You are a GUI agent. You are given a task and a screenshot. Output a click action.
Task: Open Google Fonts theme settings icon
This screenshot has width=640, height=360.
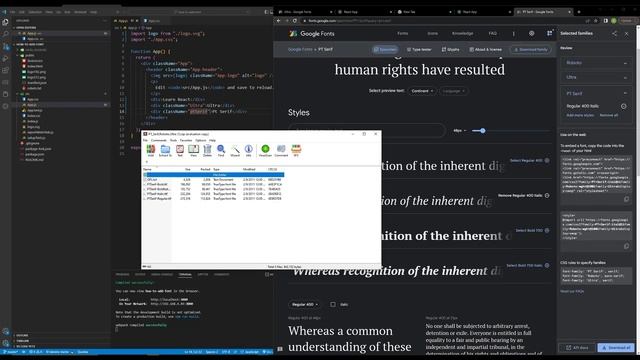pyautogui.click(x=531, y=33)
